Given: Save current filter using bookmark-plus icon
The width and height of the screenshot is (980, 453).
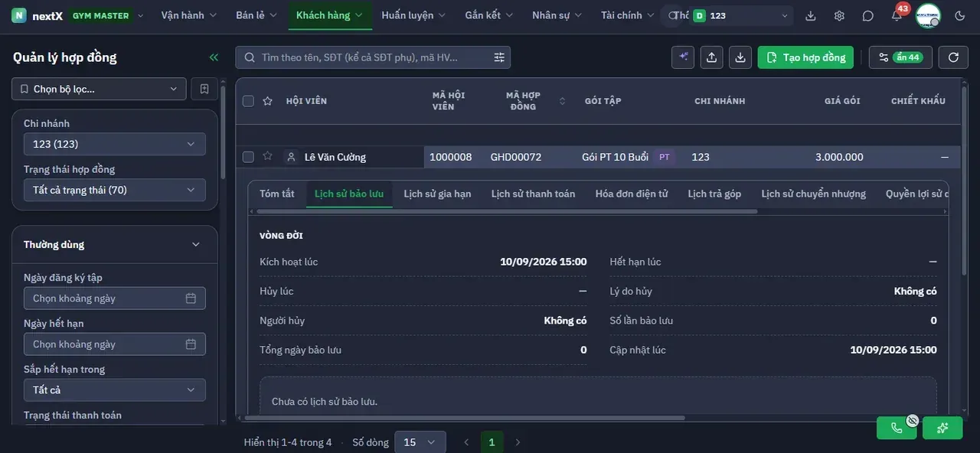Looking at the screenshot, I should point(204,89).
